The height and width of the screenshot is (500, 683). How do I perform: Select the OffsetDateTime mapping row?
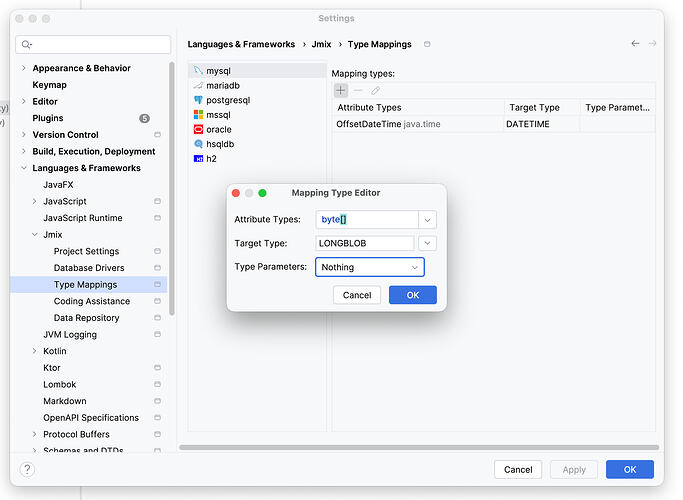(x=494, y=124)
